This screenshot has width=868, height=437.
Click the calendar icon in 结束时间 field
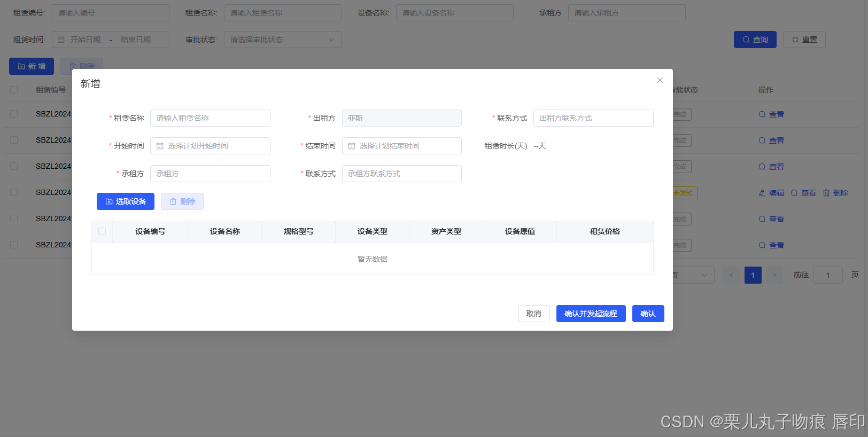click(x=352, y=146)
